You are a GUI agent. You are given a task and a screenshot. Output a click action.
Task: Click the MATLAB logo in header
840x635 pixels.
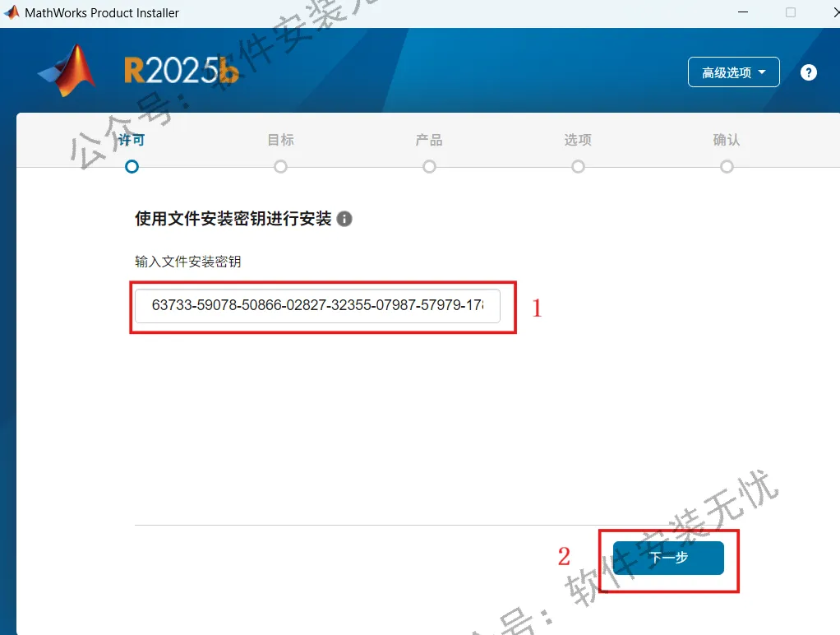tap(68, 70)
